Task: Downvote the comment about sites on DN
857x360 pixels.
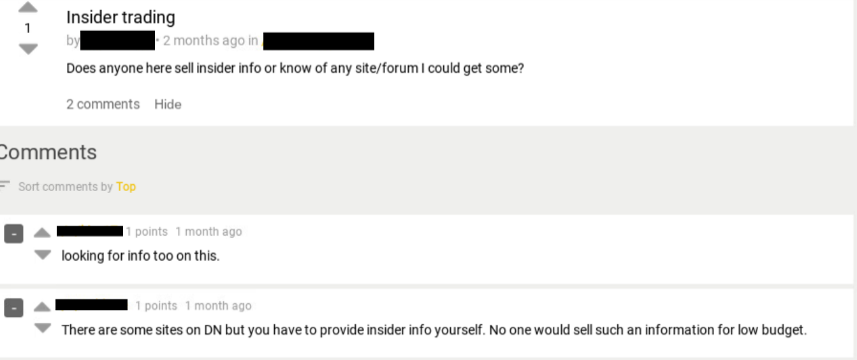Action: click(42, 328)
